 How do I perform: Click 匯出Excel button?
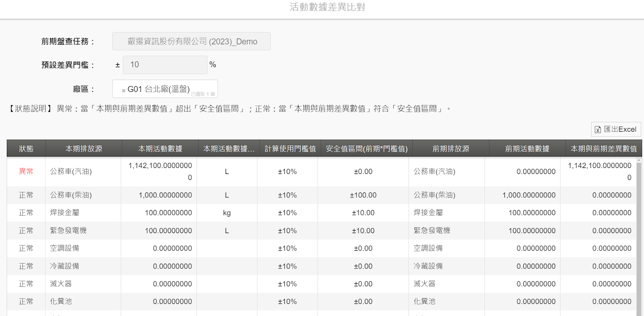(615, 129)
